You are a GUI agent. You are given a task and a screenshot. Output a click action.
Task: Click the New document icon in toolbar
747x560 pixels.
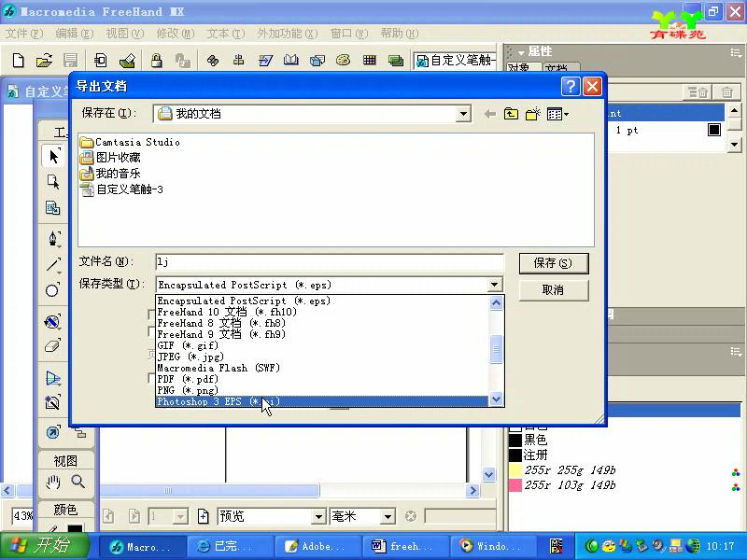click(18, 61)
